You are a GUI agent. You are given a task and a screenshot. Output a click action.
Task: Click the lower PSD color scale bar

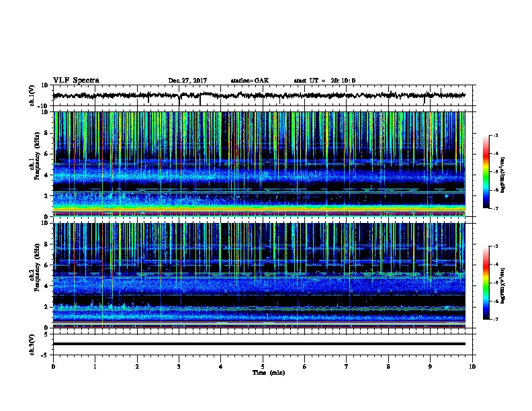[x=486, y=283]
